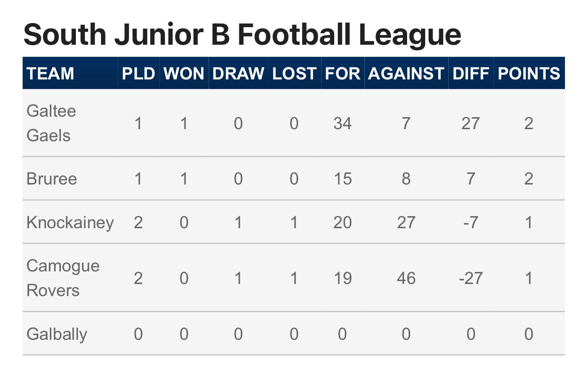The width and height of the screenshot is (588, 375).
Task: Click the TEAM column header
Action: [x=50, y=73]
